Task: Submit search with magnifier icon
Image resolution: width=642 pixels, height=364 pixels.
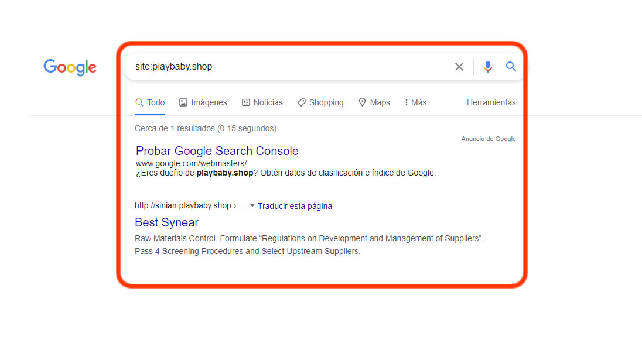Action: [511, 66]
